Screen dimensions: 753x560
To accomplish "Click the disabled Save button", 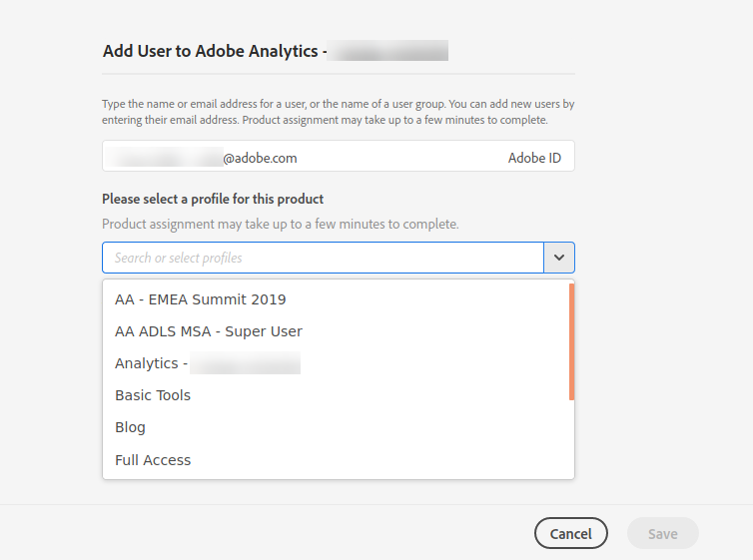I will [x=663, y=533].
